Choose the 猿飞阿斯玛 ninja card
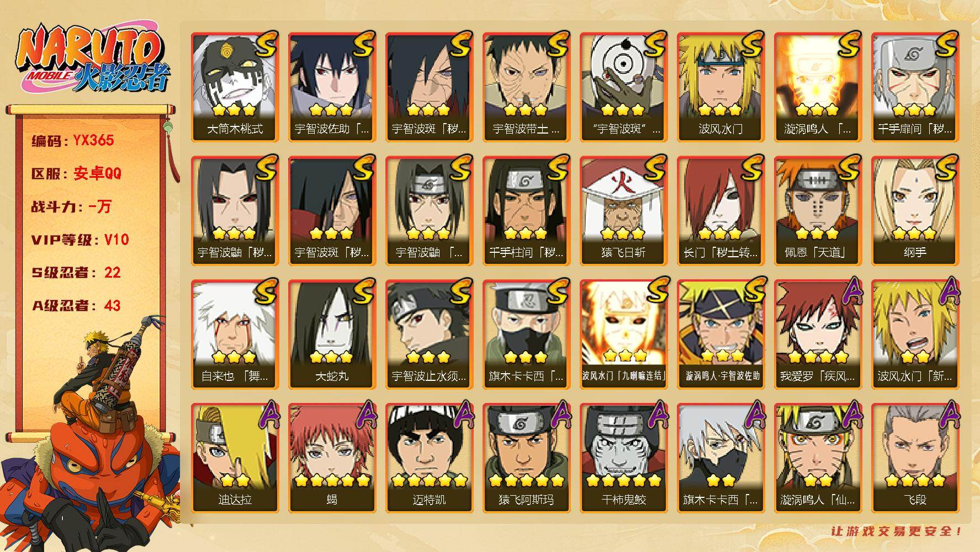The width and height of the screenshot is (980, 552). 526,458
